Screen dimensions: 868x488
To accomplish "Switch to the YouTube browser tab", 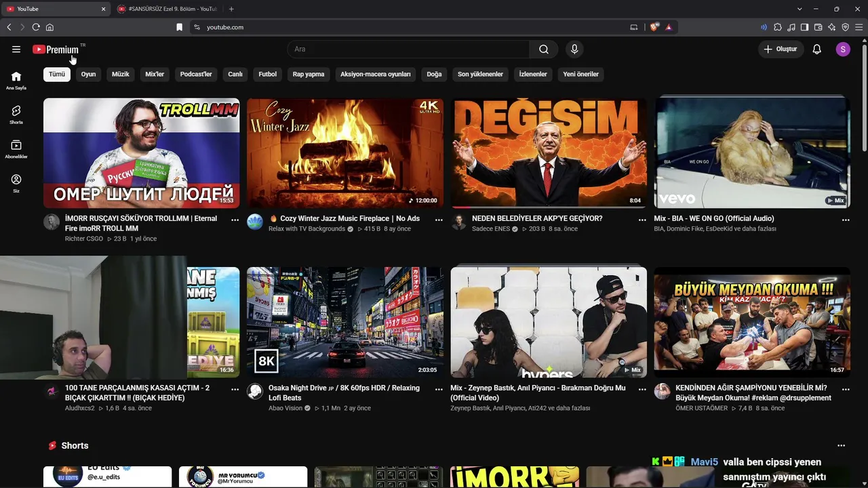I will [x=56, y=9].
